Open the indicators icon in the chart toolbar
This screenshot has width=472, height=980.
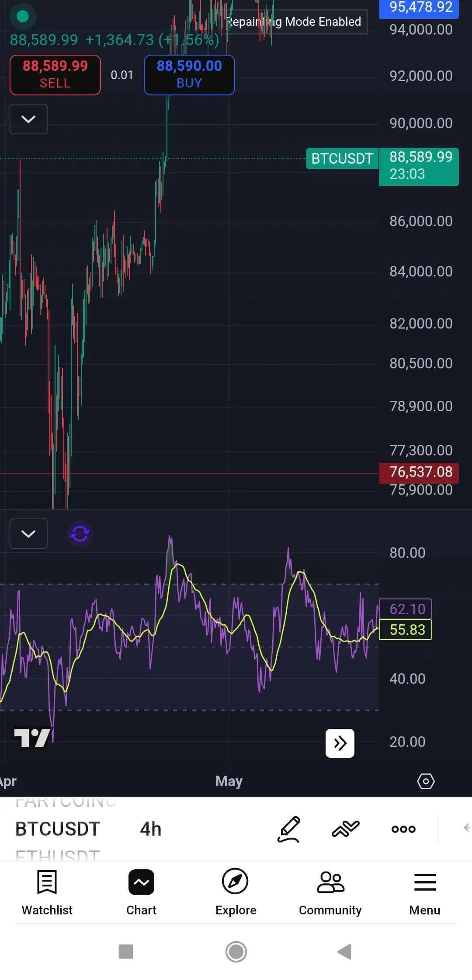click(x=346, y=829)
